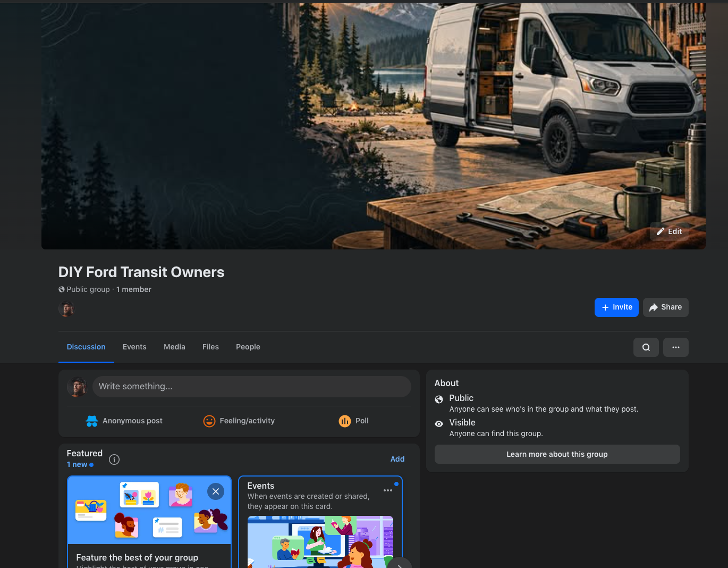
Task: Open the Events tab
Action: point(134,347)
